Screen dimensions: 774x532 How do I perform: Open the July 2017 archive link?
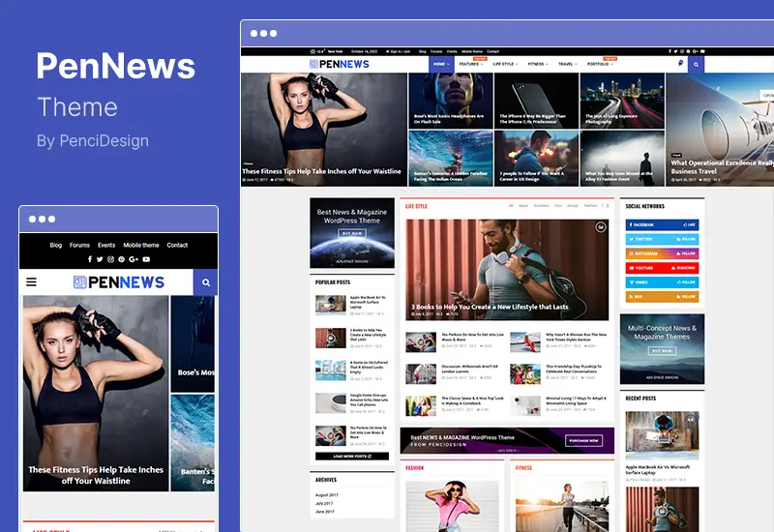pos(324,503)
